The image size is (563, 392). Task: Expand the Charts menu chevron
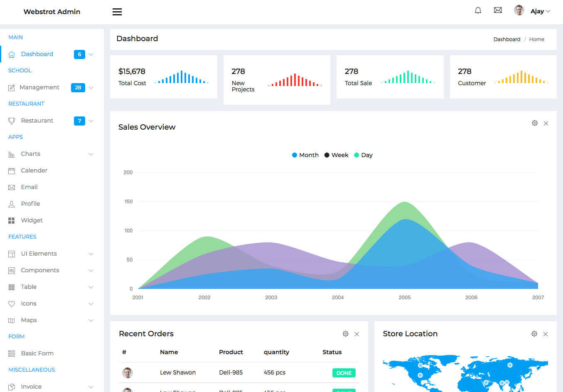pos(91,154)
